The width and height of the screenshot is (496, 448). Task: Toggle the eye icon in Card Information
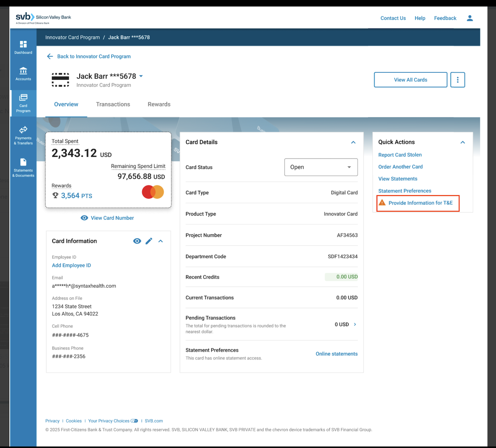[x=137, y=241]
